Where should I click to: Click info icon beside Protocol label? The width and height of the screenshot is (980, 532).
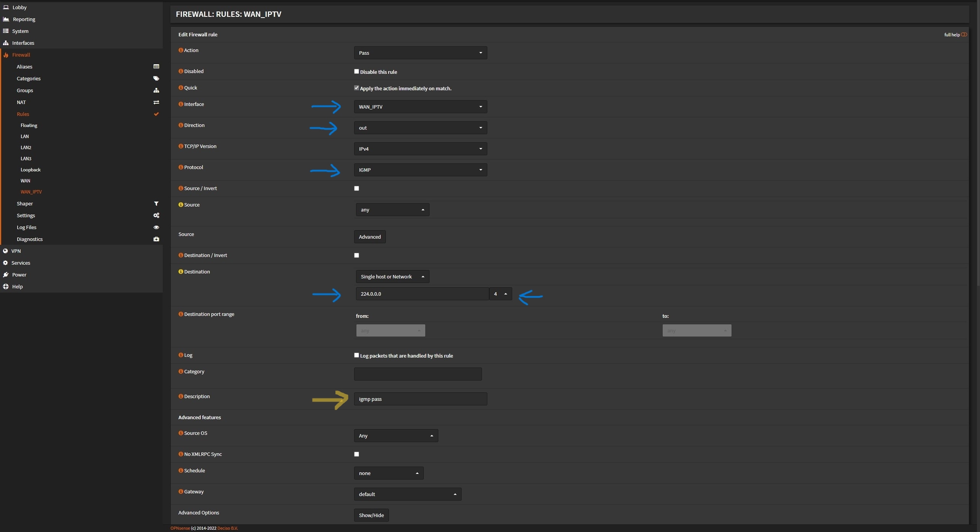click(x=181, y=167)
